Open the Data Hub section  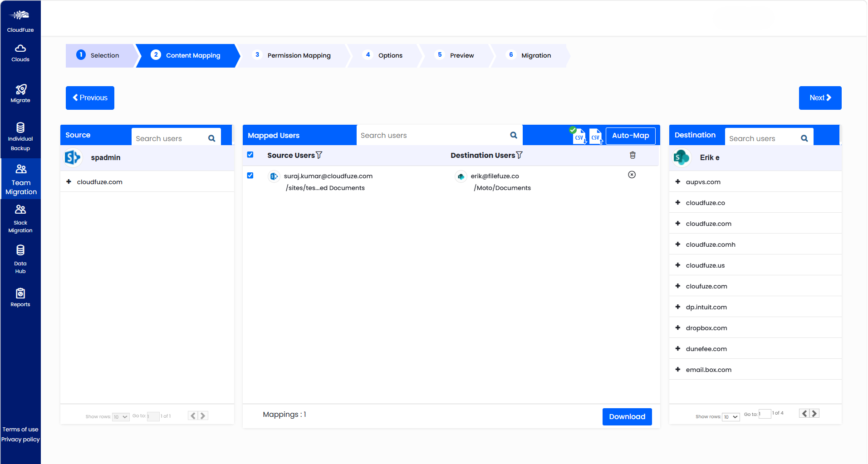[x=20, y=259]
